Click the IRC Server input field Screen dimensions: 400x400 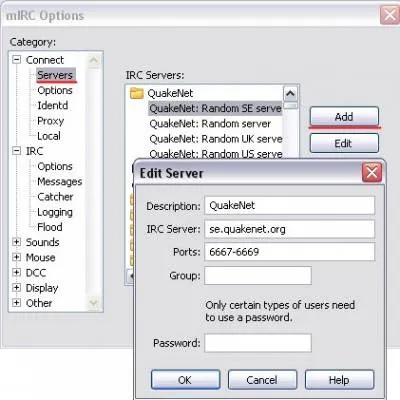290,229
